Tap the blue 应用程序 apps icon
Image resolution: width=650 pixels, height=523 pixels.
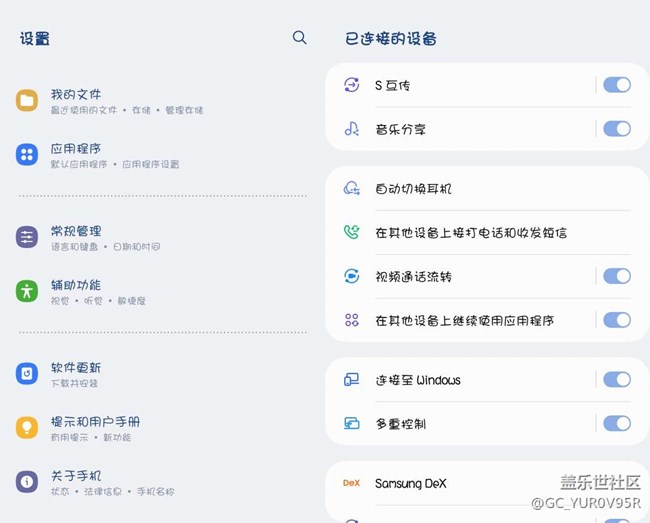27,154
